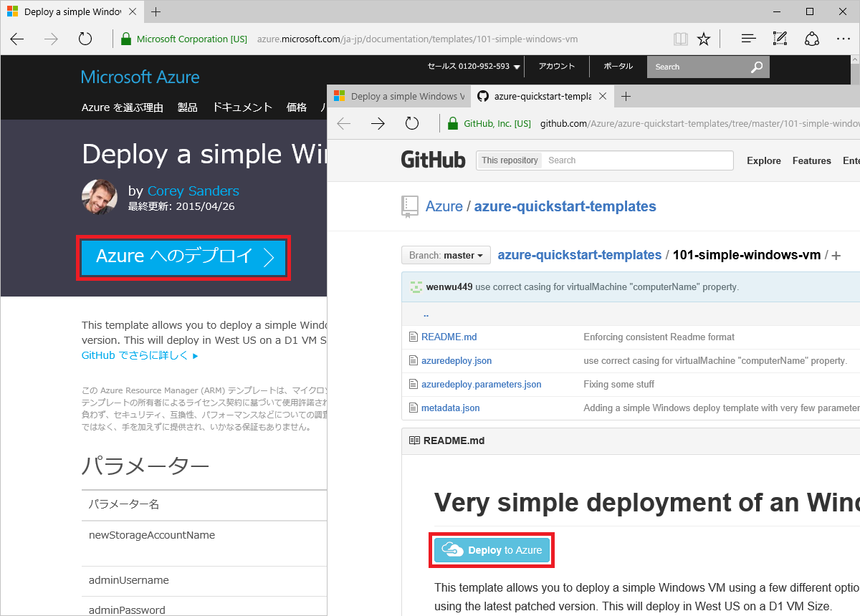Go back in the Azure browser window
The height and width of the screenshot is (616, 860).
pos(17,39)
